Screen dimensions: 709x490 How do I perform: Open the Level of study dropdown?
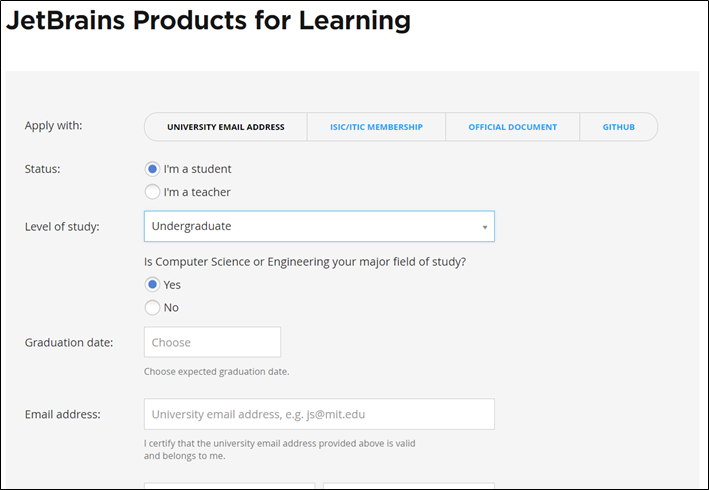(x=318, y=226)
